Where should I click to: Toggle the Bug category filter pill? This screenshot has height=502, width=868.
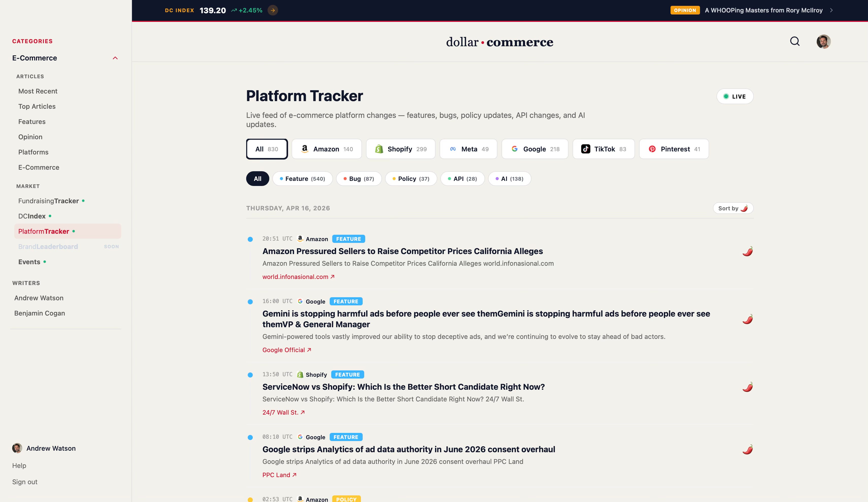(x=359, y=179)
